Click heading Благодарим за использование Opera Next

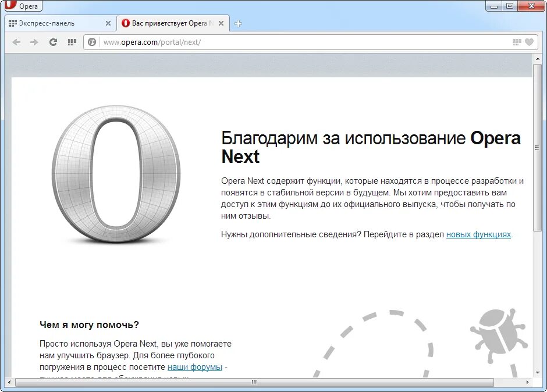point(371,147)
